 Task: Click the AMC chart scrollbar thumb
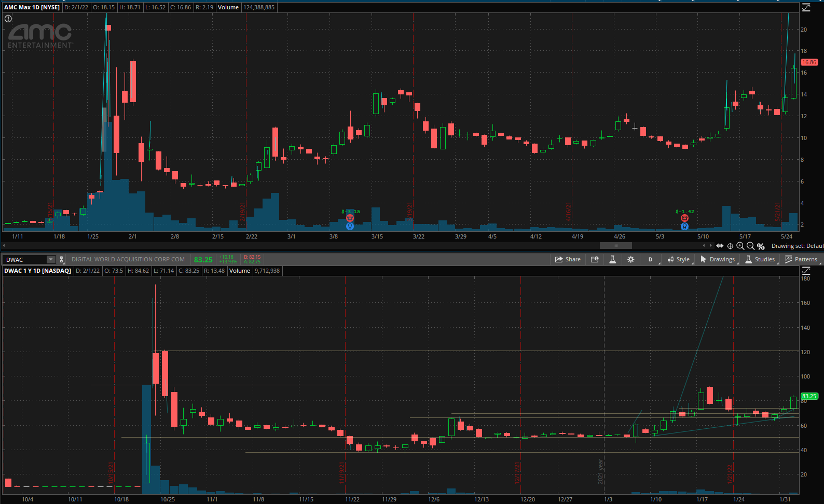(615, 246)
